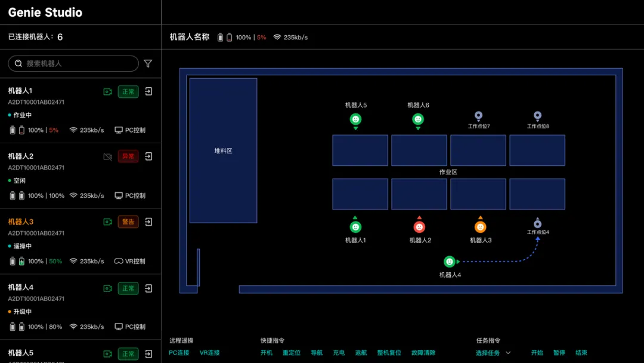Viewport: 644px width, 363px height.
Task: Select 机器人1 green face marker on map
Action: click(355, 227)
